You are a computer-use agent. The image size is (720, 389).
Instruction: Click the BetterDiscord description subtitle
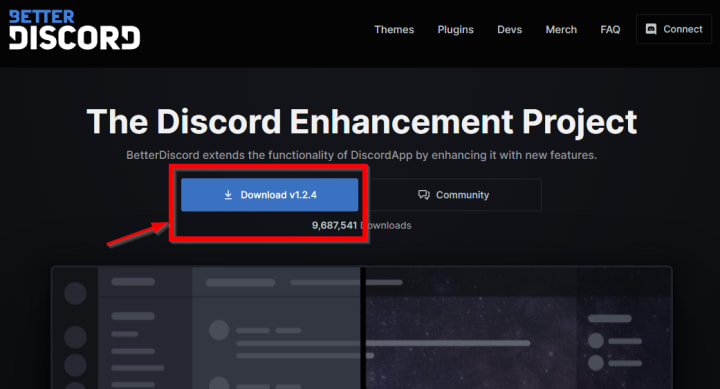coord(362,155)
